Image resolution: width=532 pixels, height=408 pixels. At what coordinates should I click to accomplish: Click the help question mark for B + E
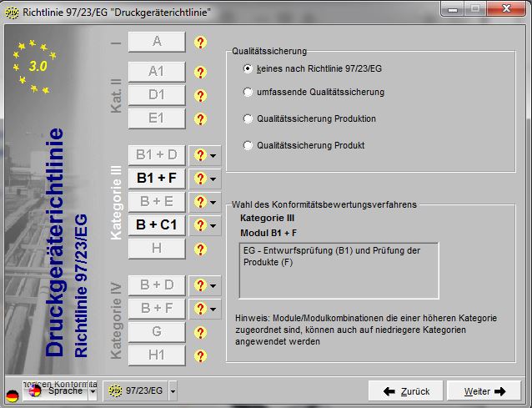pos(200,202)
